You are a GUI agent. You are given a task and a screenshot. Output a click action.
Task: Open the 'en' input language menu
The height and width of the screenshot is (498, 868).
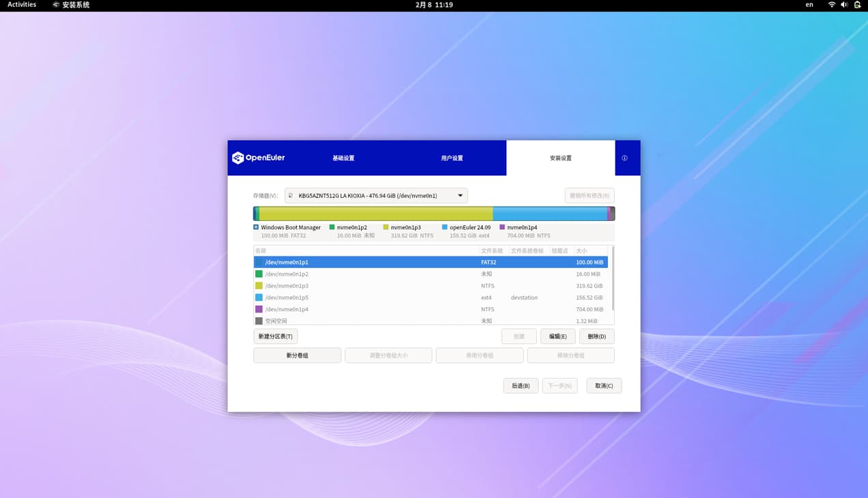click(x=809, y=5)
